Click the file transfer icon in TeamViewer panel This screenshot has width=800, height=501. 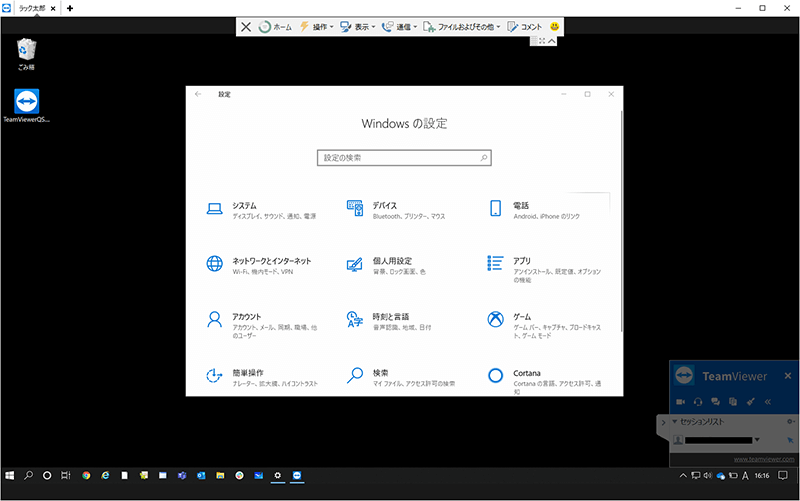[733, 402]
